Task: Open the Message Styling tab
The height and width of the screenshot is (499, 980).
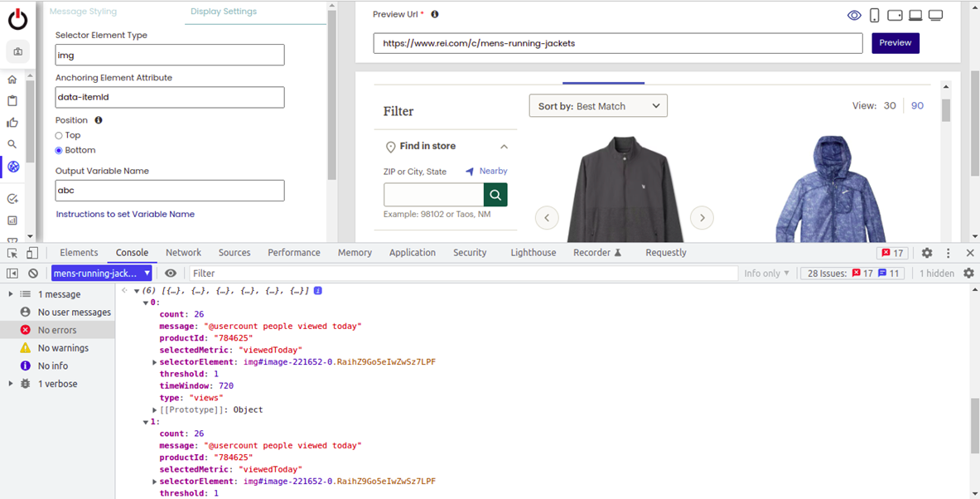Action: click(x=83, y=12)
